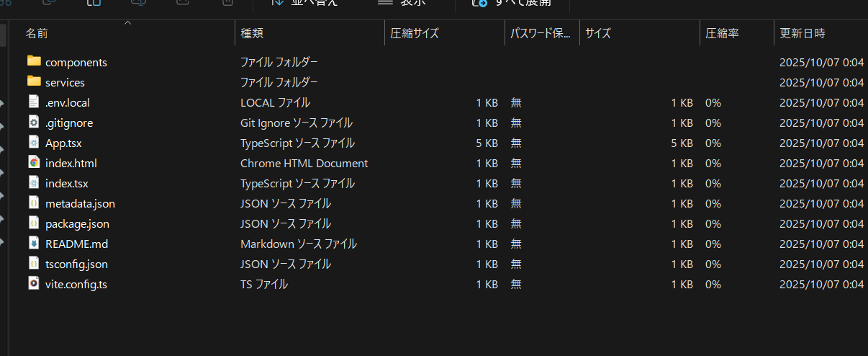Click the services folder icon
Screen dimensions: 868x356
[x=34, y=81]
